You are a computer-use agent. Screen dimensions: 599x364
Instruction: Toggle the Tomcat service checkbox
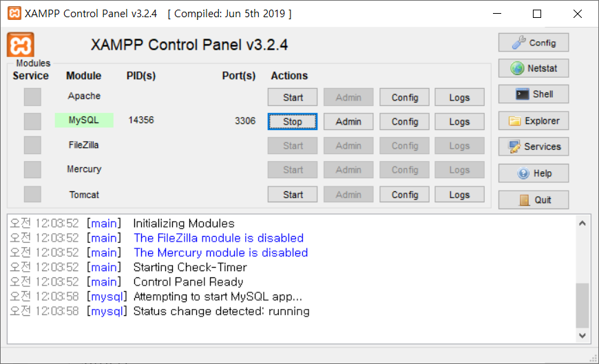click(x=32, y=194)
